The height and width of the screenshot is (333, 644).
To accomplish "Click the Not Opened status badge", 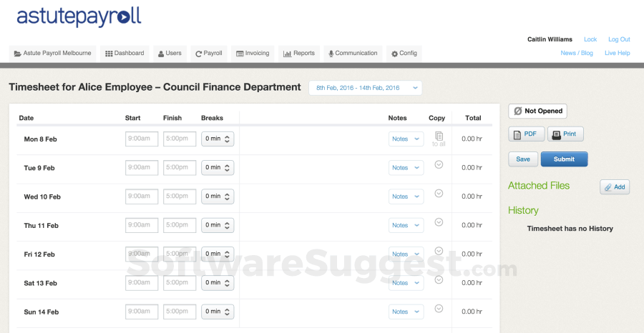I will click(x=537, y=111).
